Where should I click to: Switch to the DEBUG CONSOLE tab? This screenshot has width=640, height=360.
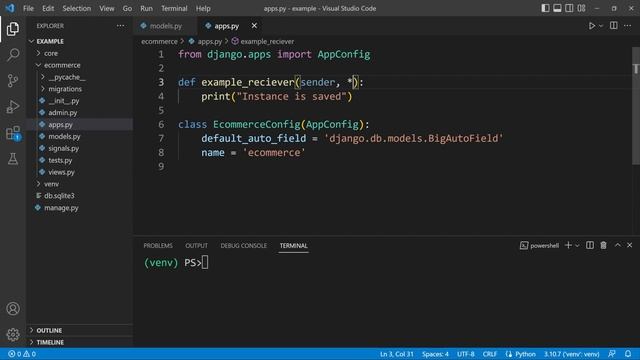243,245
